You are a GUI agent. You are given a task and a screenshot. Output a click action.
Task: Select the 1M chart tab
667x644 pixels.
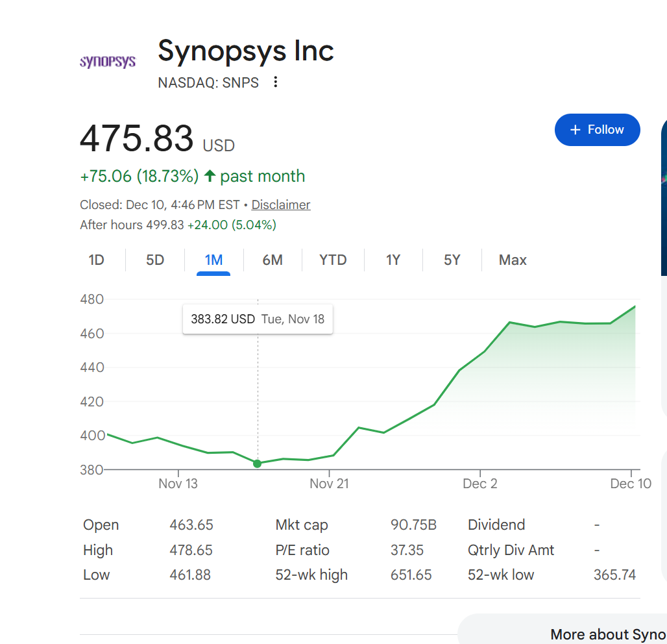[213, 260]
